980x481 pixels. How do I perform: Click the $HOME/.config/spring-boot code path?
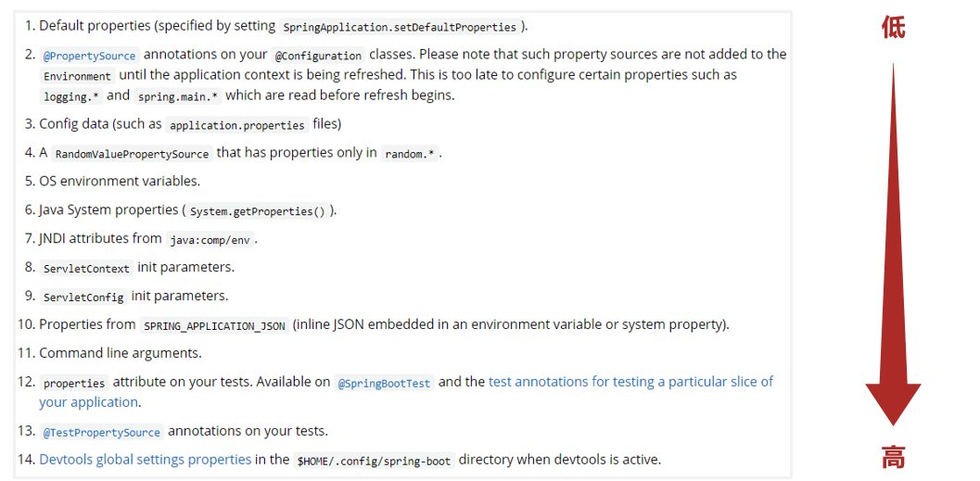[374, 461]
